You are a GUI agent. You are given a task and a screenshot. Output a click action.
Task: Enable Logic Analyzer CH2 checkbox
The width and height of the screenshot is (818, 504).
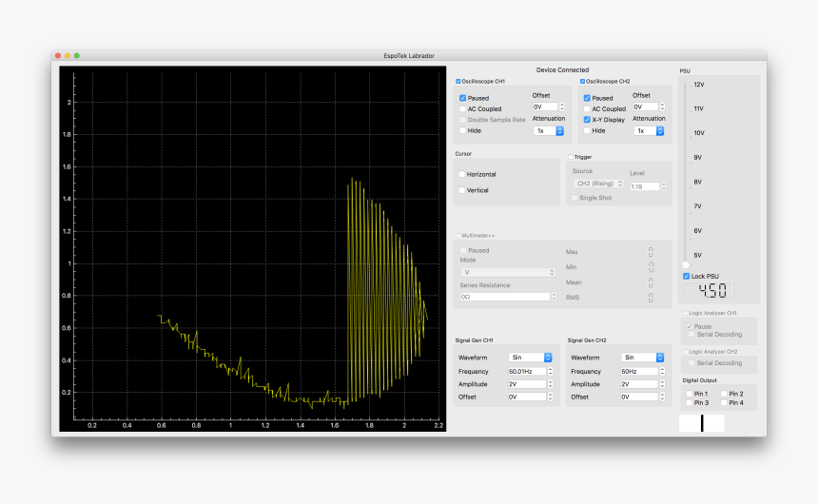click(x=686, y=352)
